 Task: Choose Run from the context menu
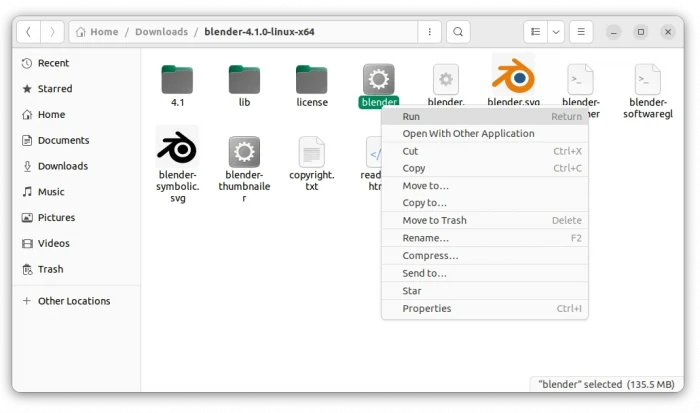coord(411,116)
